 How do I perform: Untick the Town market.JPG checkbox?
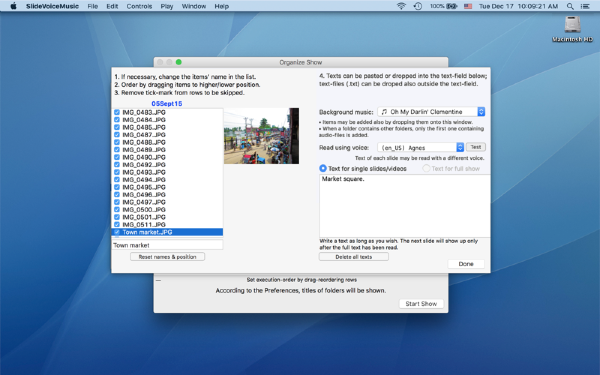point(117,232)
